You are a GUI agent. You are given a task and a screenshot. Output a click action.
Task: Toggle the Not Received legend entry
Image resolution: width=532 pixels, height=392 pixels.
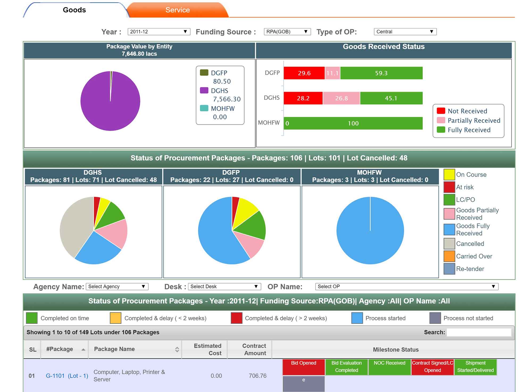[467, 111]
